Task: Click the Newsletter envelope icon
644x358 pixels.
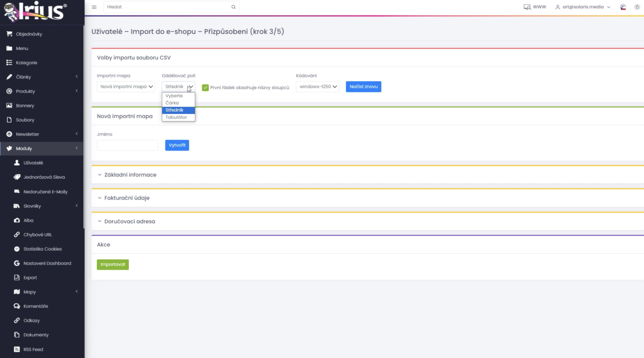Action: pyautogui.click(x=9, y=134)
